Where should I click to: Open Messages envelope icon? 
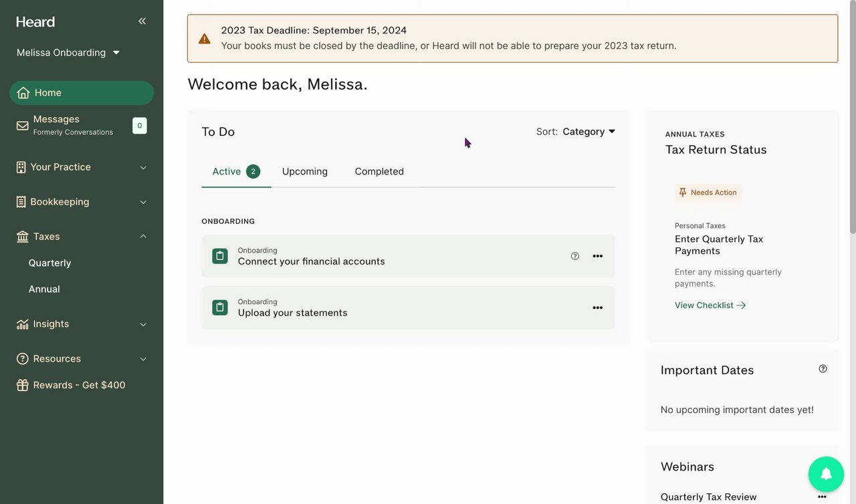[x=23, y=125]
